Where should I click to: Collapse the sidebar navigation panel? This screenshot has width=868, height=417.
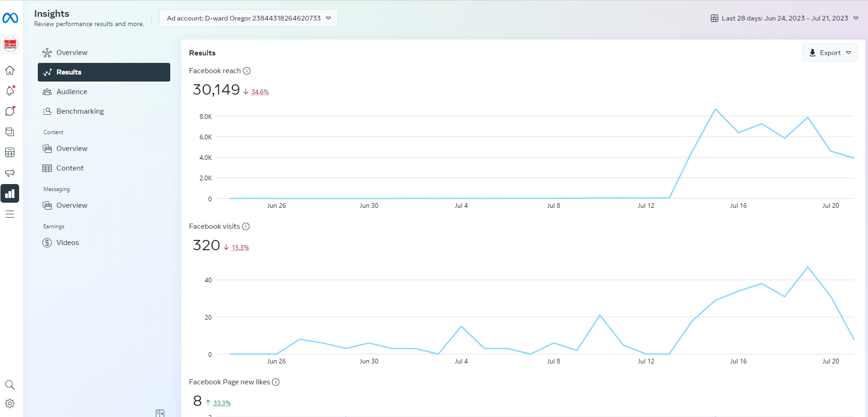tap(160, 413)
